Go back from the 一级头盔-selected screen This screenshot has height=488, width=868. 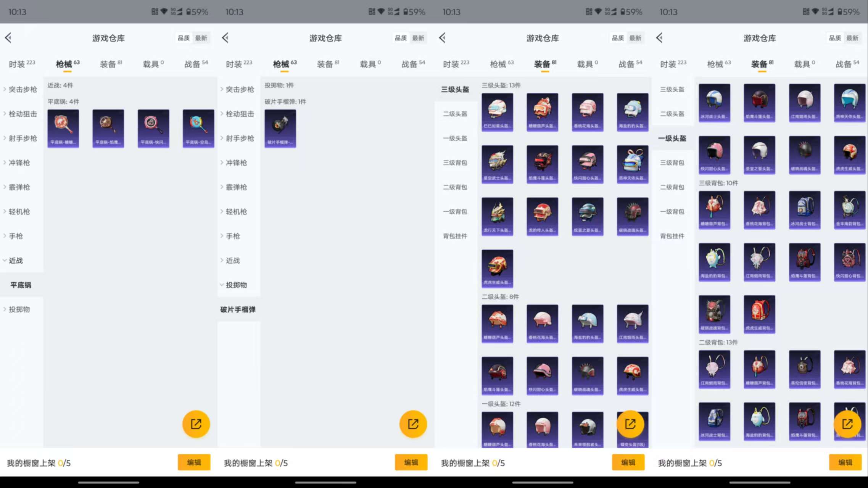coord(660,38)
